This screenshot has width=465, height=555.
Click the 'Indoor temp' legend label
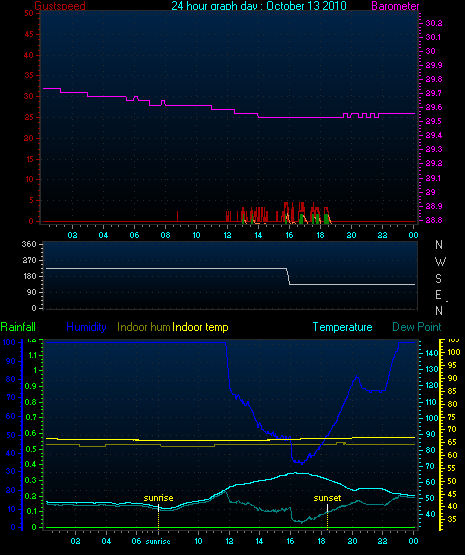pos(200,327)
